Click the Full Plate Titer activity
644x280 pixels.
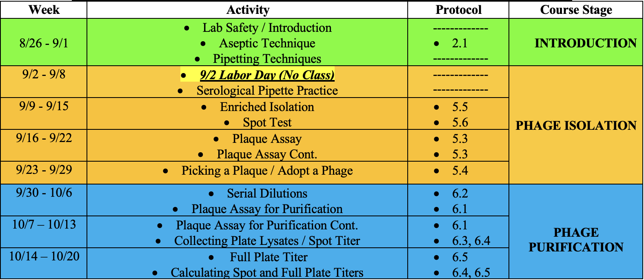(269, 257)
